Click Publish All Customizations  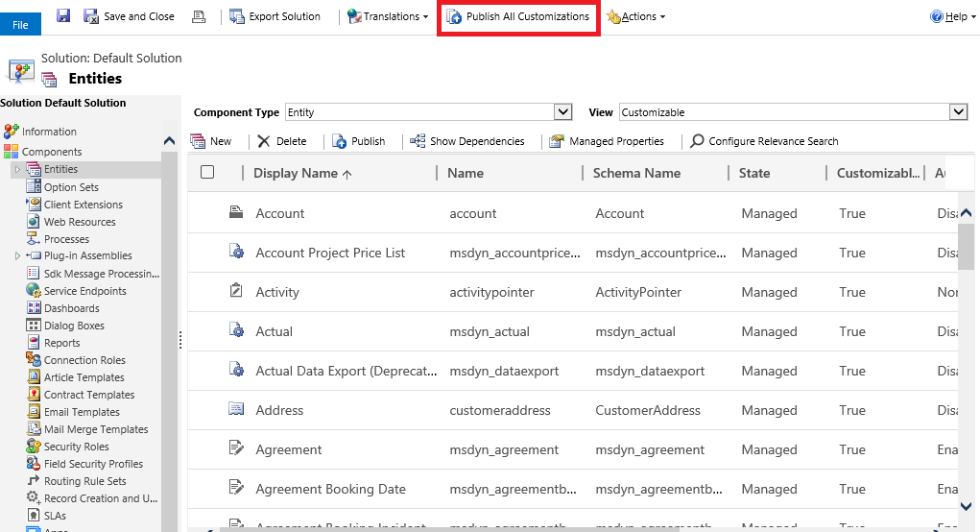[x=518, y=16]
